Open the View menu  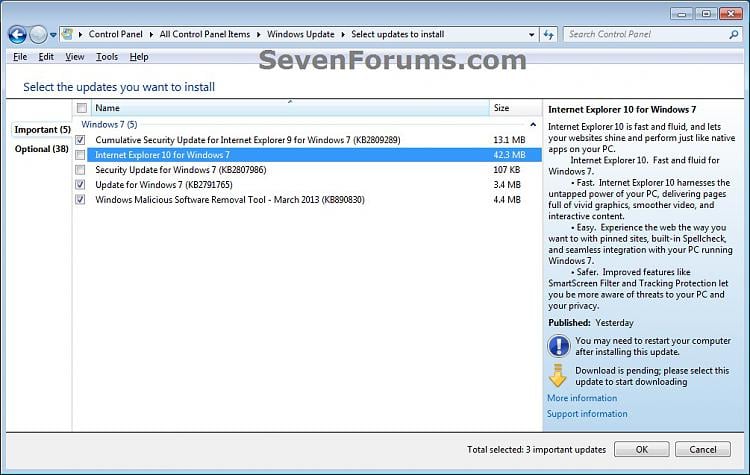click(75, 57)
